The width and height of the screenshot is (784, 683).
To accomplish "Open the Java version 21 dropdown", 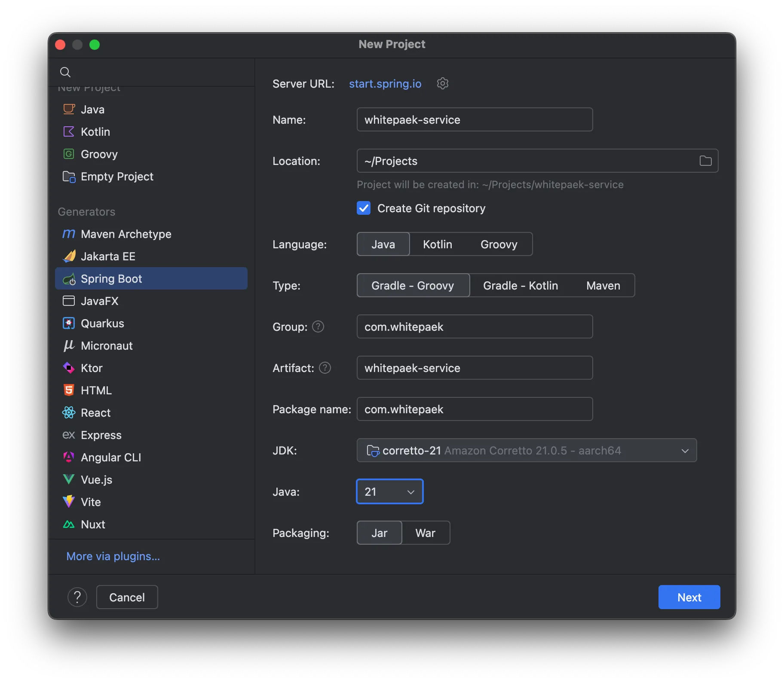I will pyautogui.click(x=390, y=491).
